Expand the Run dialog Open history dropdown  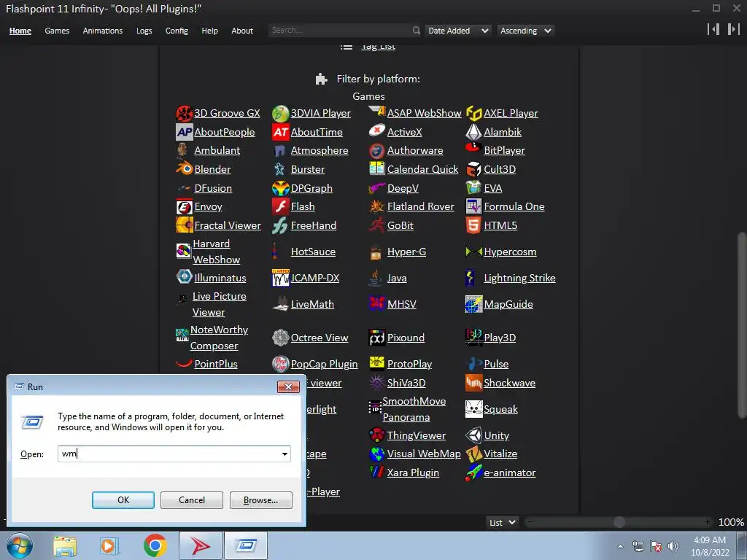pyautogui.click(x=285, y=454)
